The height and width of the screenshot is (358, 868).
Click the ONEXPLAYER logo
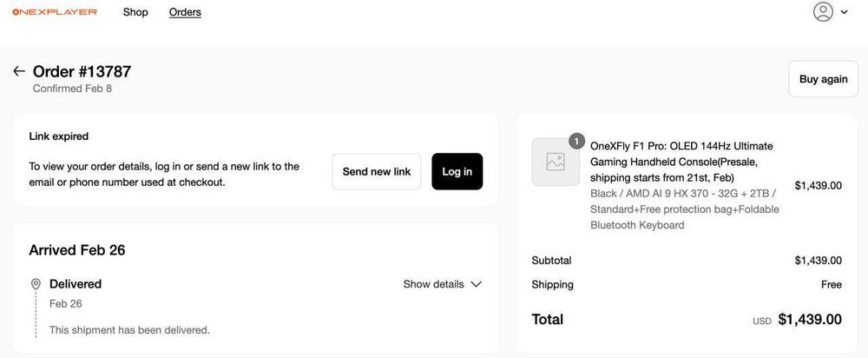point(55,12)
